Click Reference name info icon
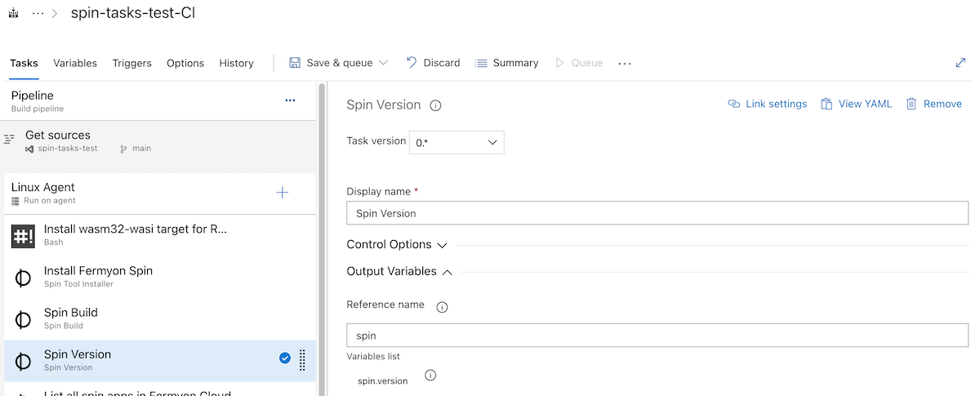The image size is (980, 396). tap(443, 308)
